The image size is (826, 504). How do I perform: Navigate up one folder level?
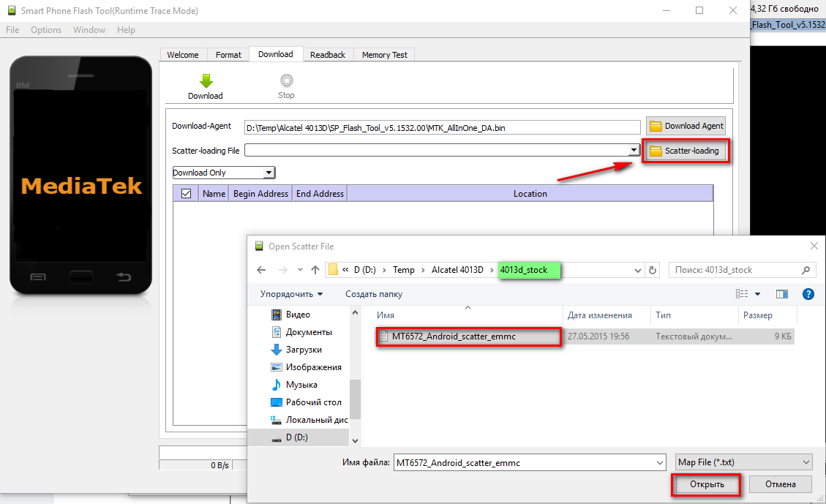[x=315, y=270]
